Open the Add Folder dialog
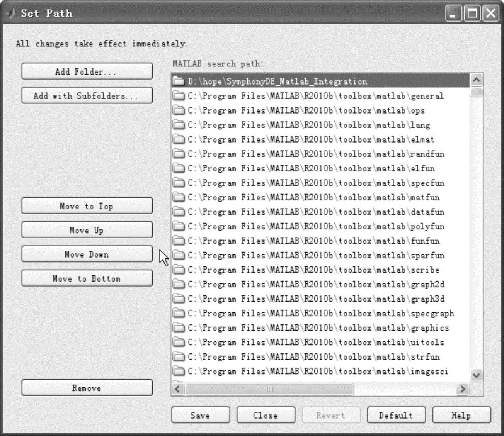The width and height of the screenshot is (504, 436). tap(87, 71)
